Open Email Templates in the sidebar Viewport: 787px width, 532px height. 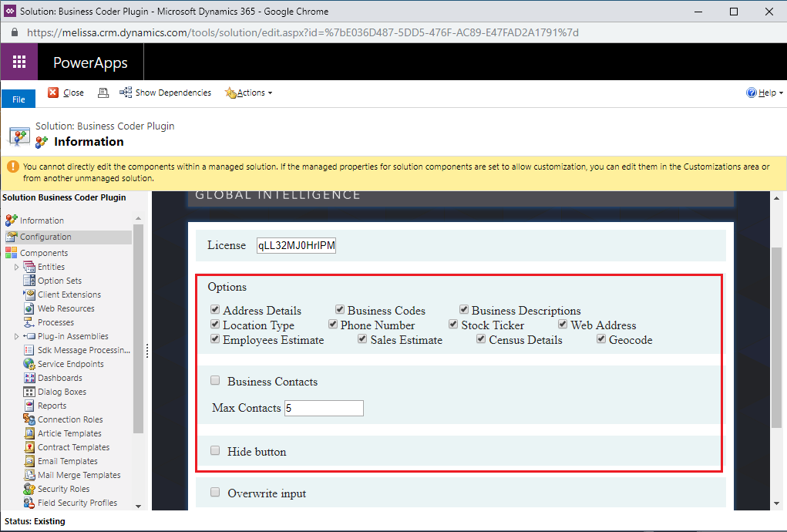(x=67, y=461)
